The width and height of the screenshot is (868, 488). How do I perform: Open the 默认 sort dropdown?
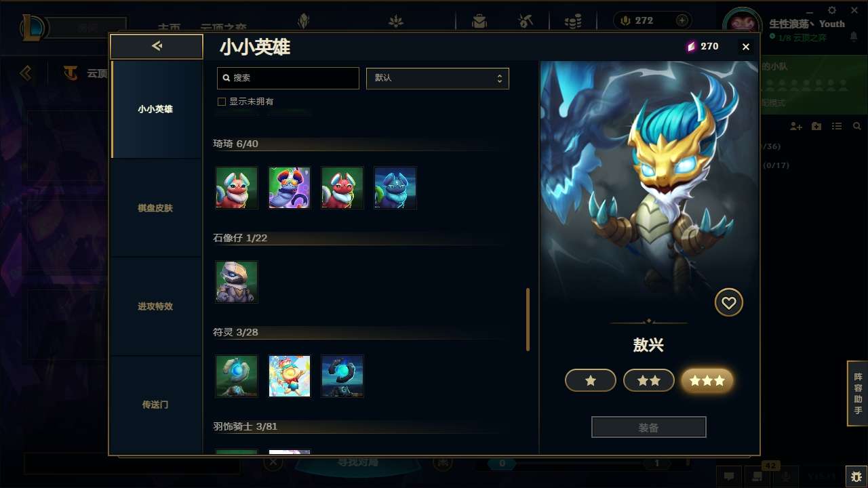(437, 78)
